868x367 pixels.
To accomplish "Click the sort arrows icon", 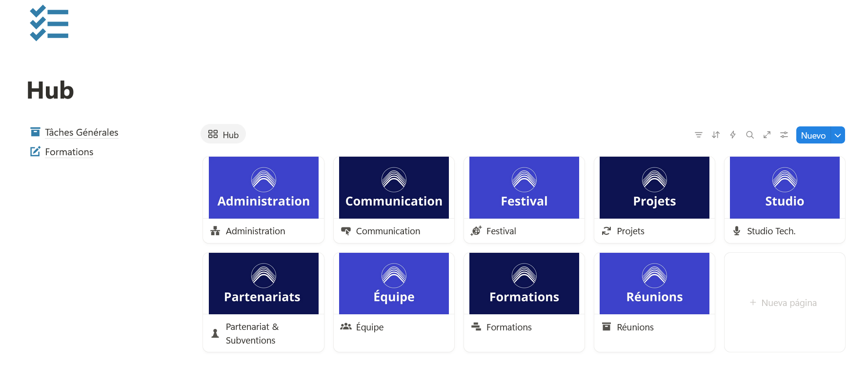I will (716, 135).
